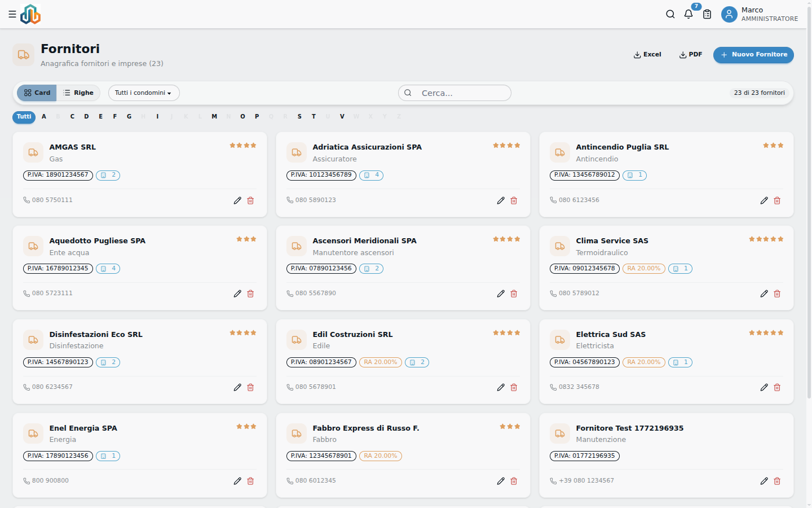Image resolution: width=812 pixels, height=508 pixels.
Task: Edit Enel Energia SPA supplier
Action: click(237, 481)
